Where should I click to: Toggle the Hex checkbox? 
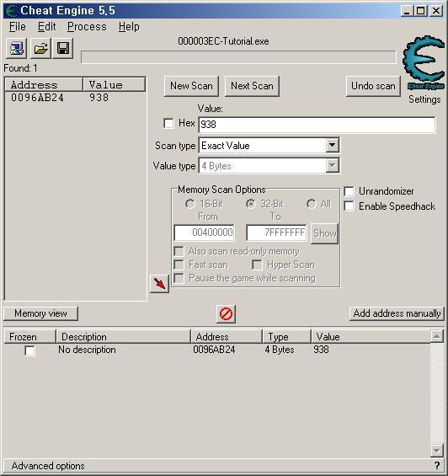click(x=168, y=123)
